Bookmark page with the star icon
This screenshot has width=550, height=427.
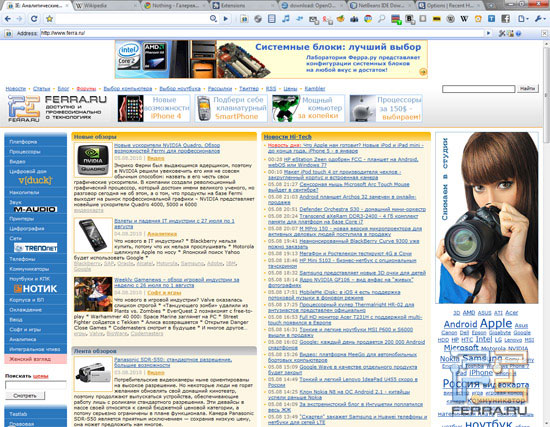tap(49, 19)
